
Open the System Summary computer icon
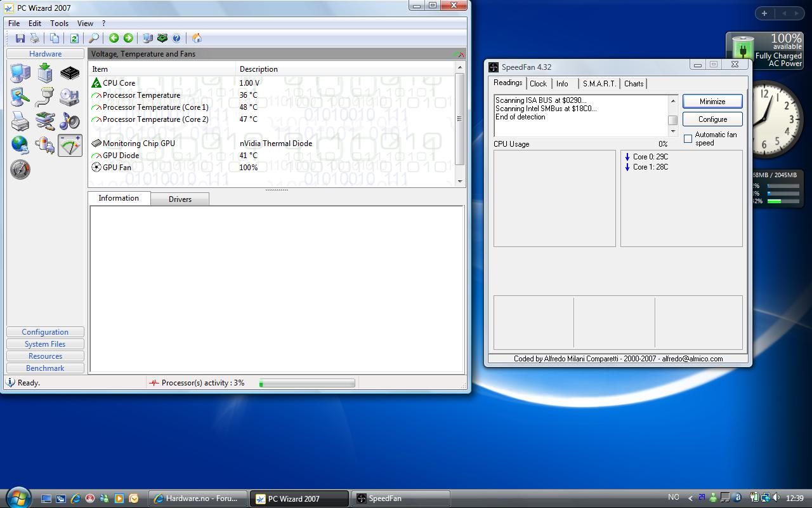(x=20, y=73)
